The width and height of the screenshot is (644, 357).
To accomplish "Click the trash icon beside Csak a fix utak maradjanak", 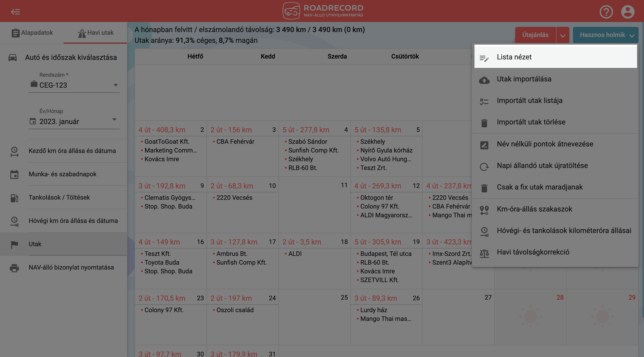I will [x=484, y=188].
